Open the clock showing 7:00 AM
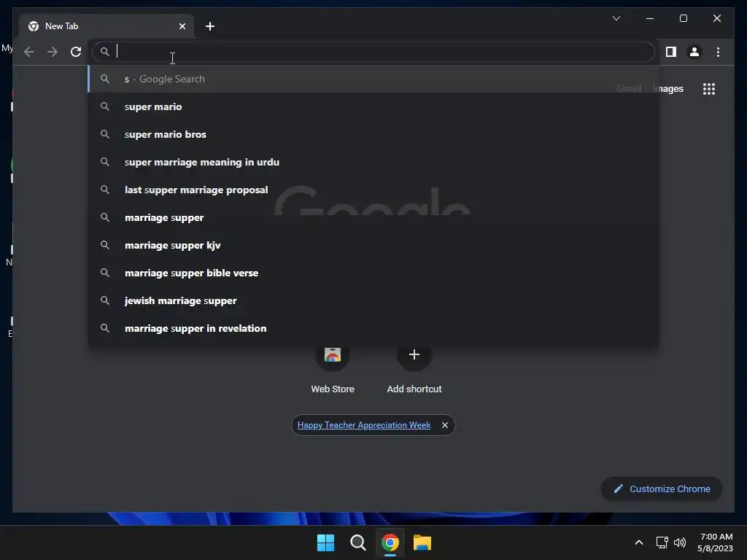This screenshot has width=747, height=560. tap(715, 542)
